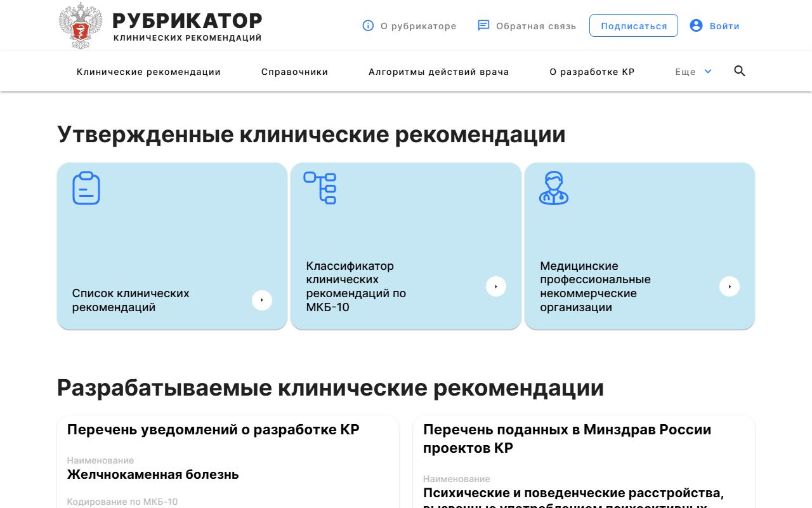Open 'Алгоритмы действий врача' menu item
The image size is (812, 508).
[438, 72]
